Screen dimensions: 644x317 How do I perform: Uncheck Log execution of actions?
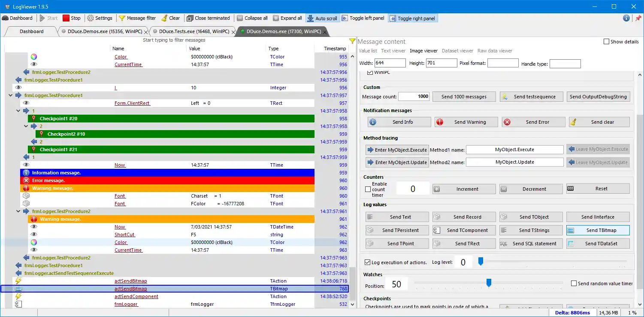tap(368, 262)
